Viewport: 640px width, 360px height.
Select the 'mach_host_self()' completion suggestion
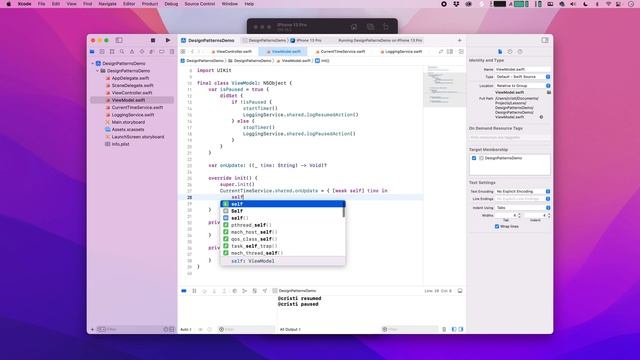point(282,232)
